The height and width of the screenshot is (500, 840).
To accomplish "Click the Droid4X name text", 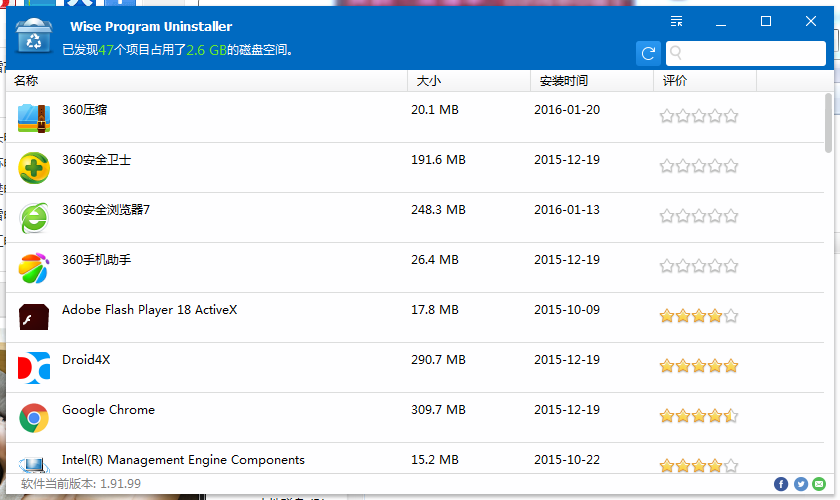I will click(x=86, y=360).
